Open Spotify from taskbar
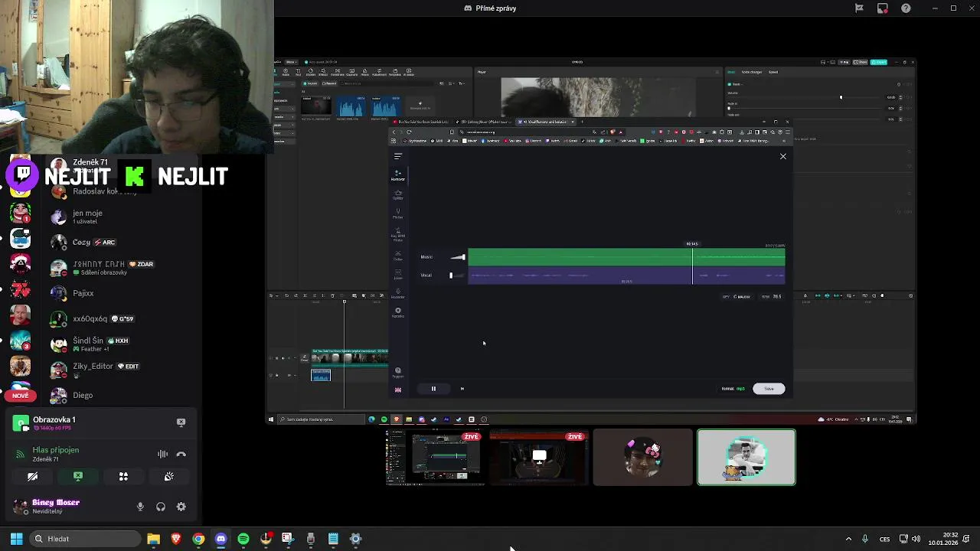This screenshot has height=551, width=980. (x=243, y=539)
